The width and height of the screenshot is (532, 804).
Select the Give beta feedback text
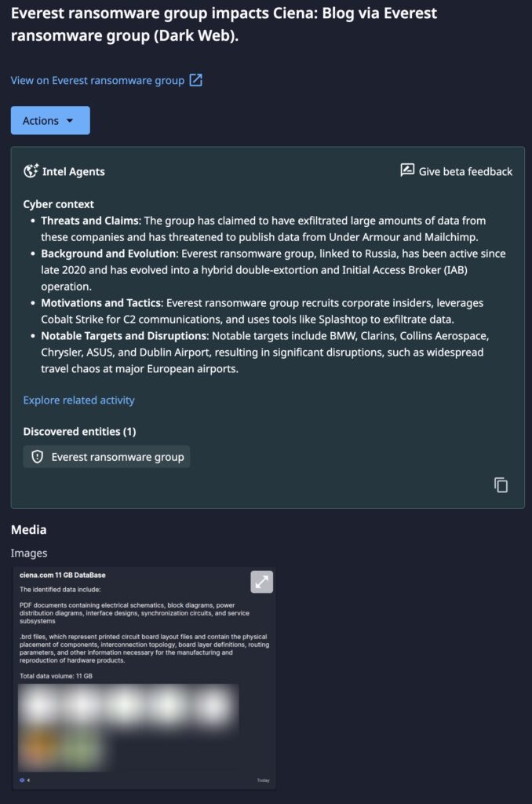coord(465,171)
